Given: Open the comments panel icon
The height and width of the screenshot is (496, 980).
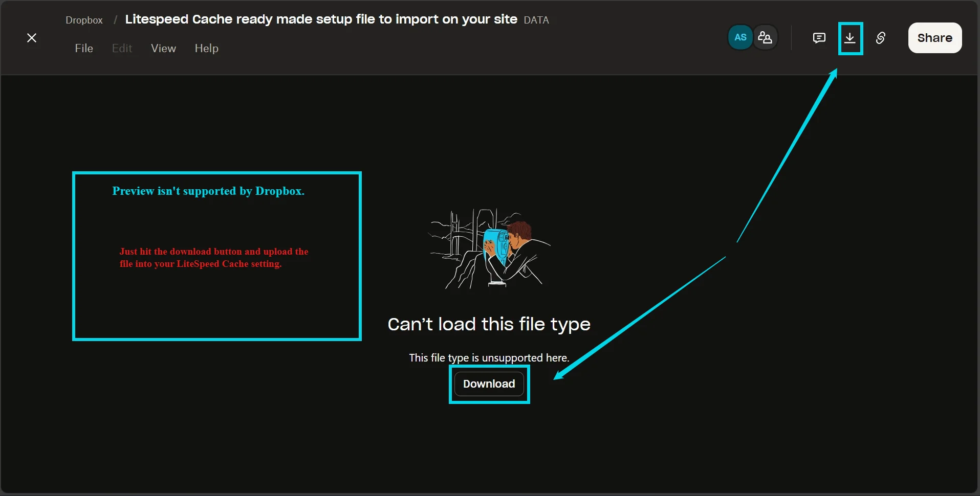Looking at the screenshot, I should 819,38.
